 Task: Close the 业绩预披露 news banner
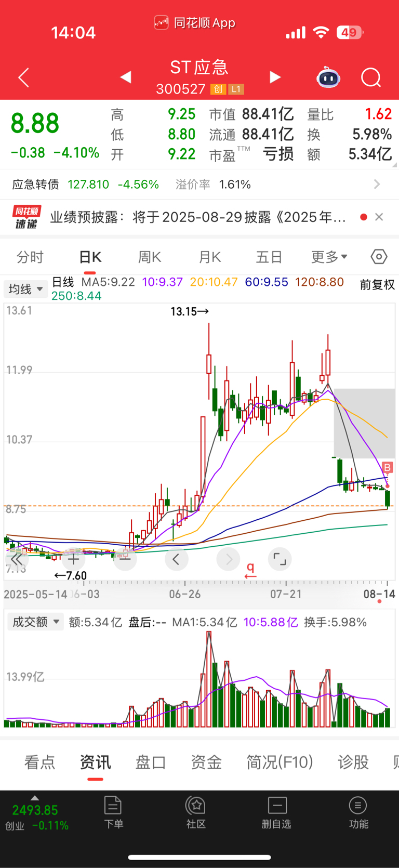pos(379,217)
